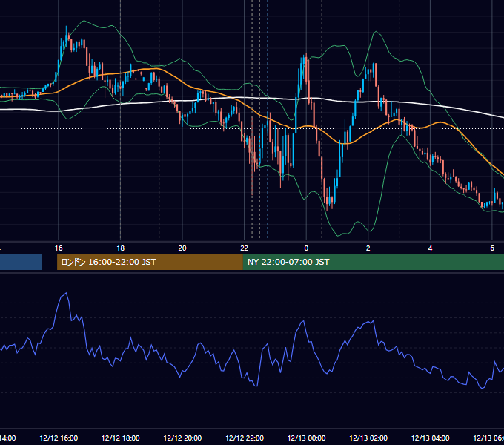Viewport: 504px width, 445px height.
Task: Click the 6 hour label on upper axis
Action: 492,248
